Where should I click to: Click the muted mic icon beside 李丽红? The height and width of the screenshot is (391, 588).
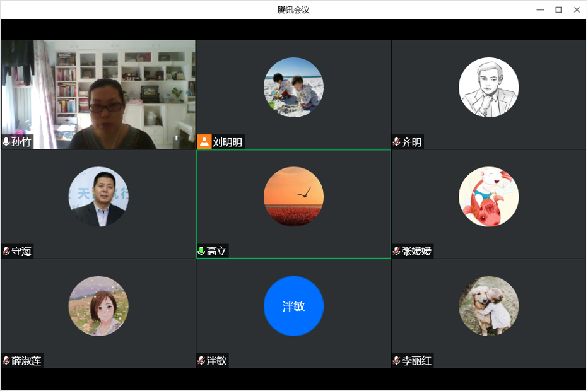tap(396, 361)
